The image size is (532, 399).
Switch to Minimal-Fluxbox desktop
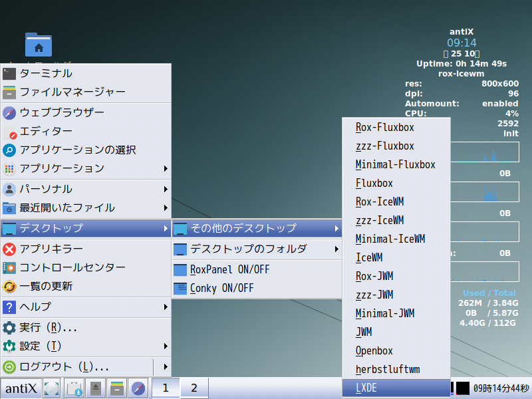click(396, 165)
